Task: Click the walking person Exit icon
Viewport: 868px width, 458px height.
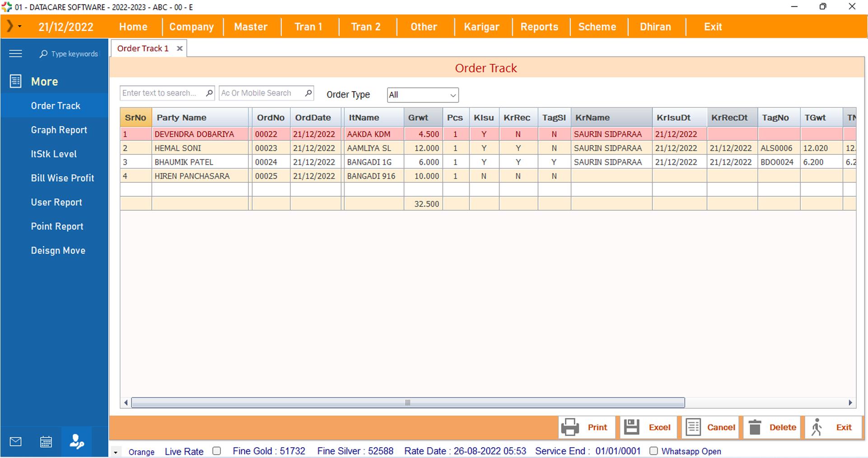Action: (x=817, y=427)
